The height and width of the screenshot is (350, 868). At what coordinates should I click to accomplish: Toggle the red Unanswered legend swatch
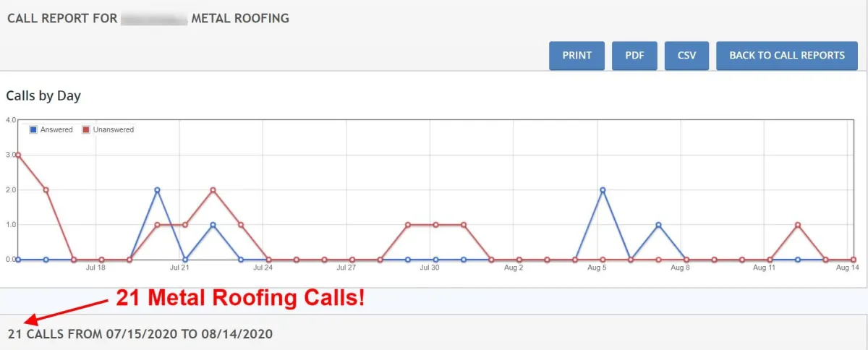86,130
